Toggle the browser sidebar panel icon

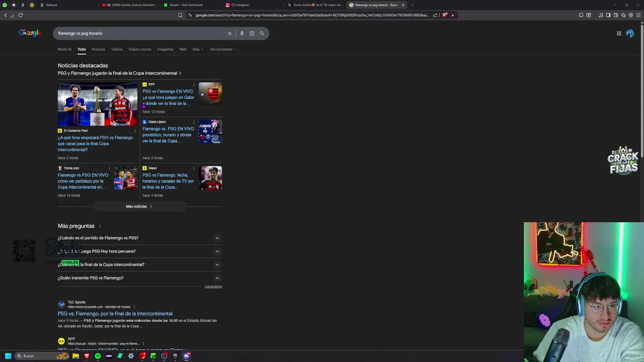click(608, 15)
